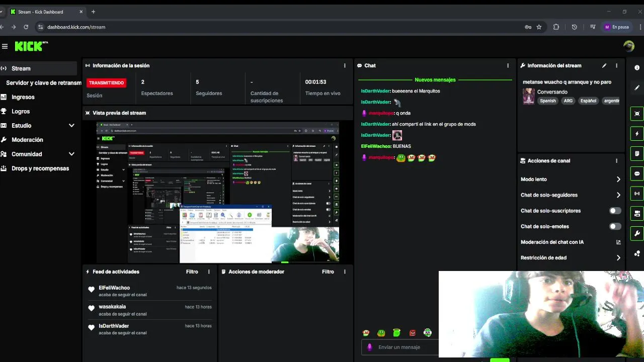Pick the red angry face quick emote
644x362 pixels.
tap(413, 333)
